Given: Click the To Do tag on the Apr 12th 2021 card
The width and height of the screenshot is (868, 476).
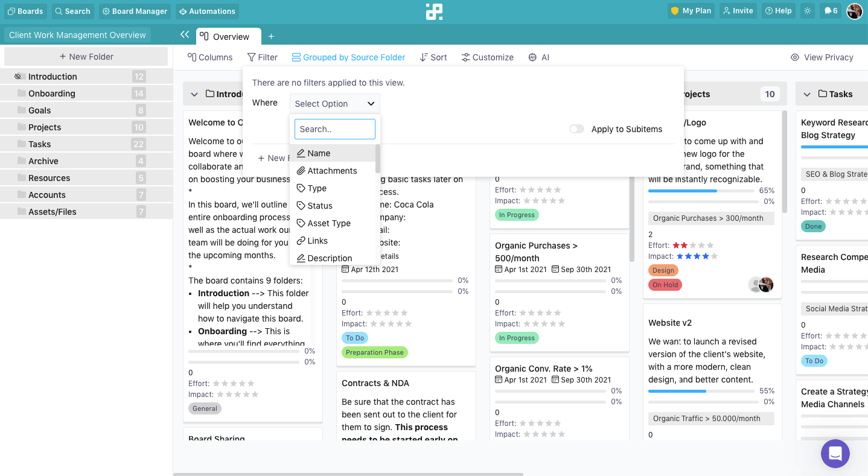Looking at the screenshot, I should click(355, 338).
